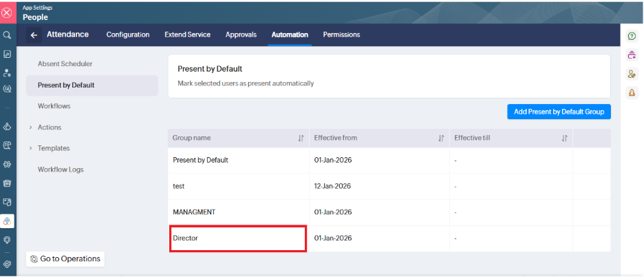The width and height of the screenshot is (644, 277).
Task: Open the green help question mark icon
Action: (632, 36)
